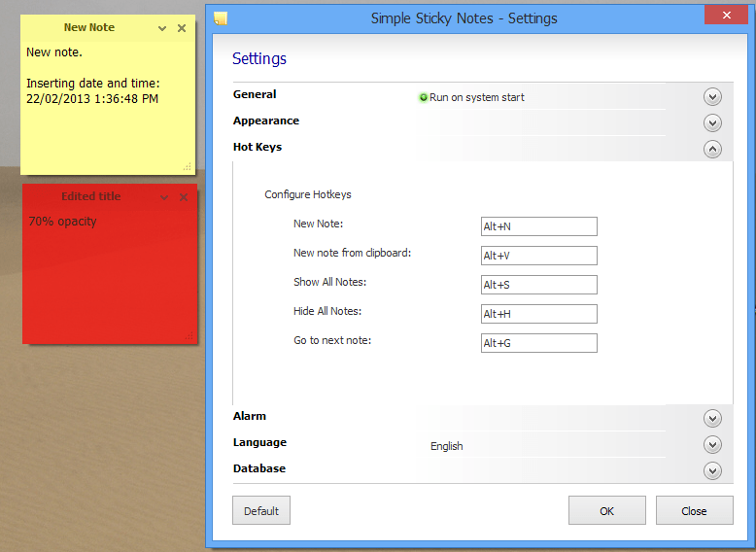Click the 'New note.' text in yellow sticky
Image resolution: width=756 pixels, height=552 pixels.
pyautogui.click(x=54, y=52)
